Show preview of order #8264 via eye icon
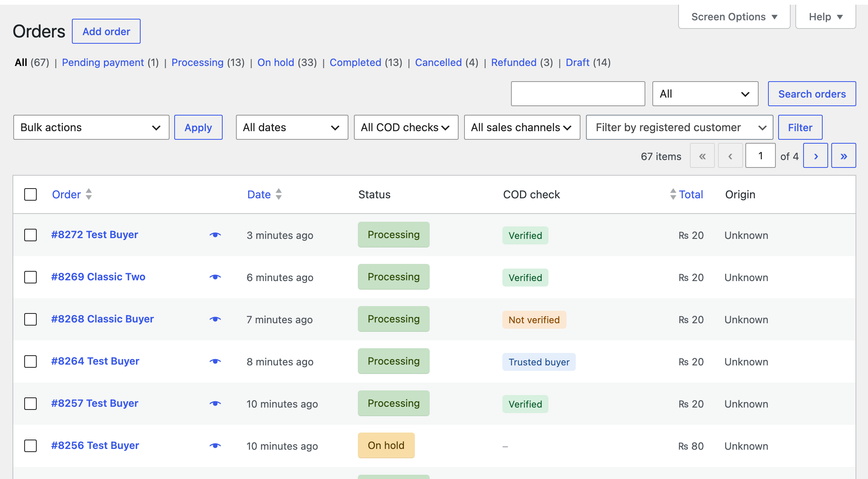This screenshot has height=479, width=868. pyautogui.click(x=215, y=361)
